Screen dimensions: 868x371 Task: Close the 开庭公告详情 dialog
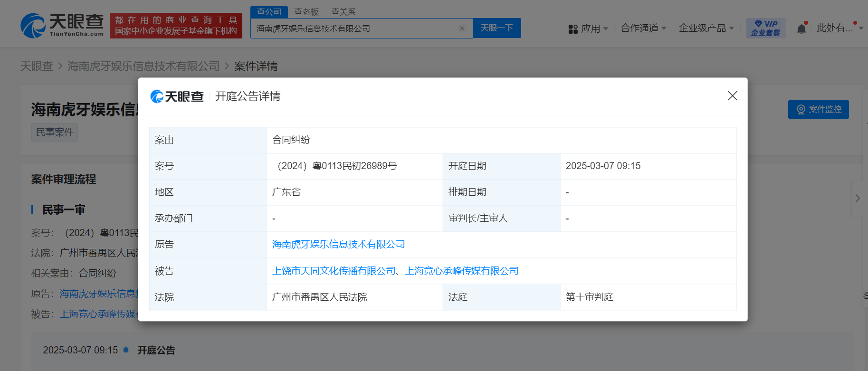[732, 96]
